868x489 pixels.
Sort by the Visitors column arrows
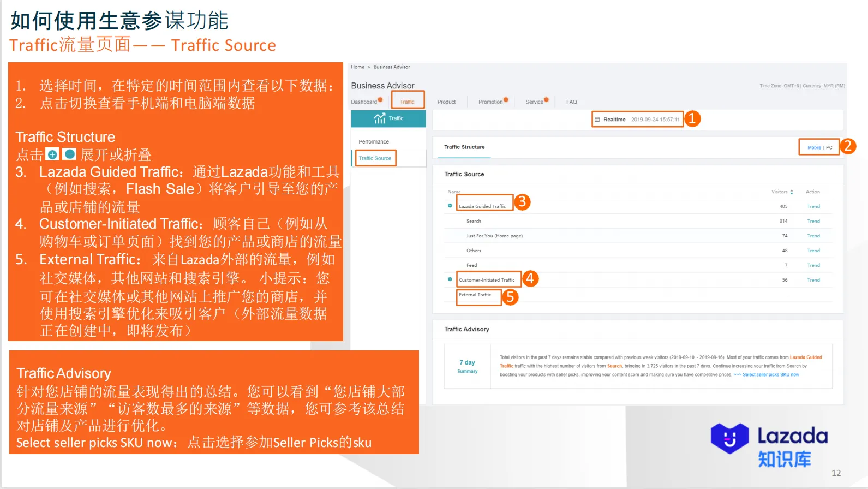(x=792, y=192)
